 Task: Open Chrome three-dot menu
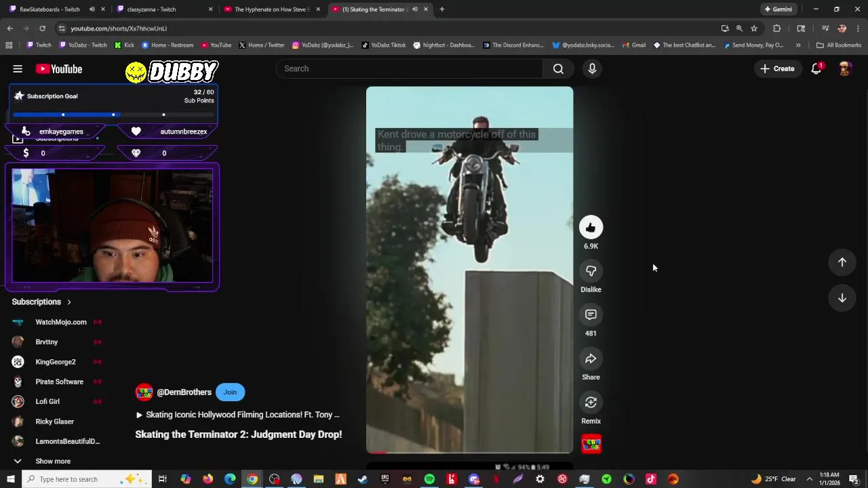858,28
